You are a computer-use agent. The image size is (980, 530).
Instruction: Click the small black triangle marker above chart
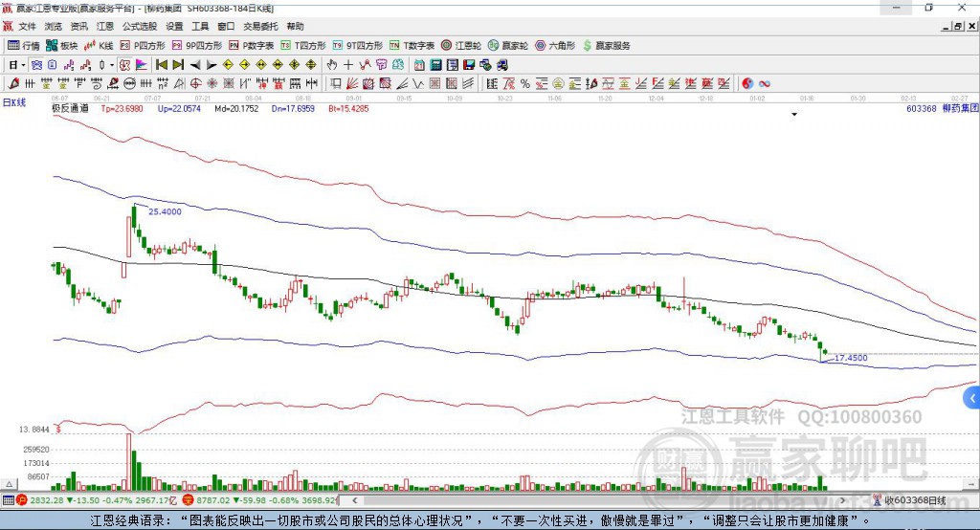click(x=794, y=115)
